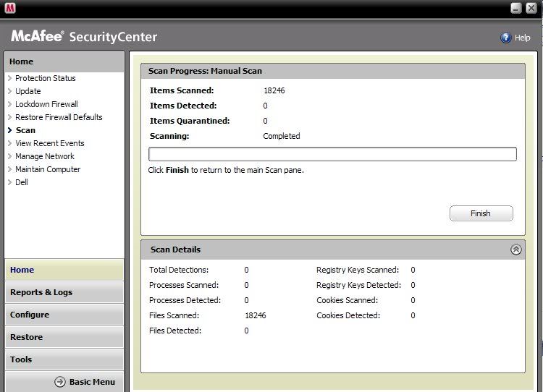Click the 'Processes Detected:' label
543x392 pixels.
coord(185,300)
